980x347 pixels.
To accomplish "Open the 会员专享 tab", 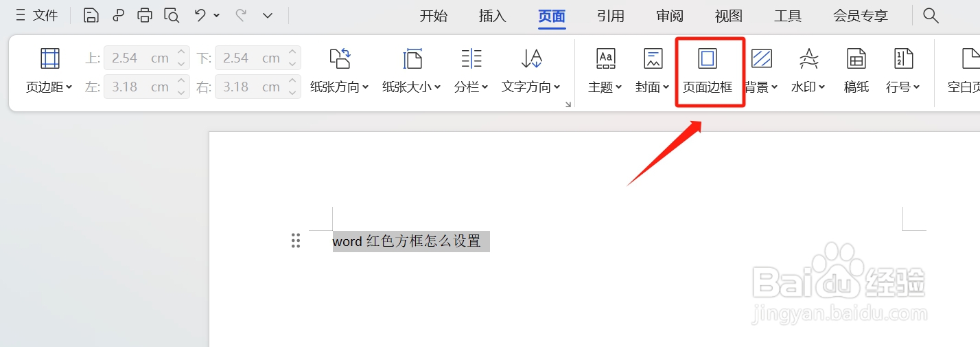I will click(861, 16).
